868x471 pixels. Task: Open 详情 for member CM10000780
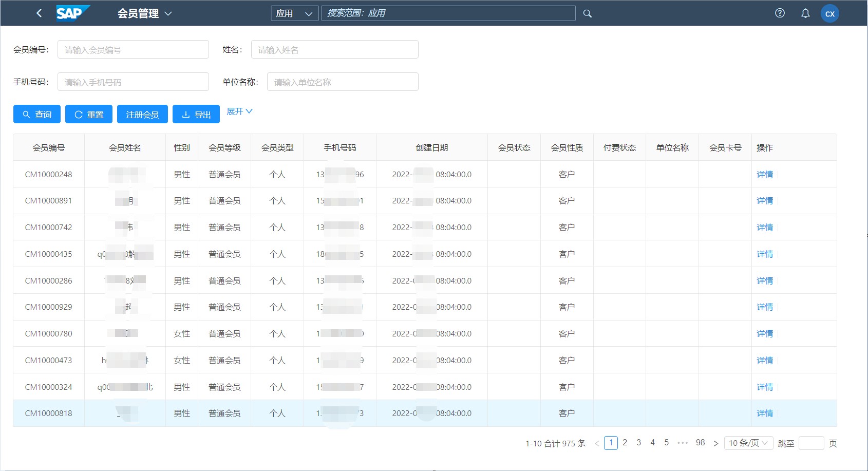(765, 334)
